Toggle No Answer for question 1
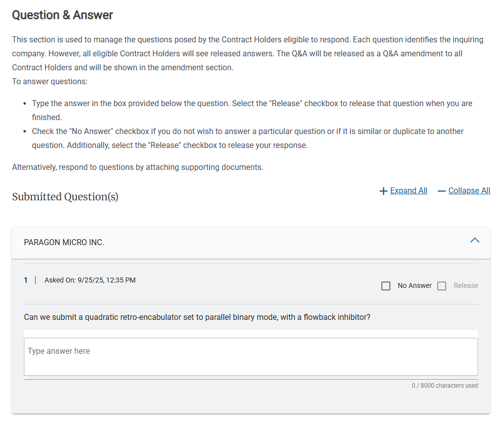Viewport: 504px width, 427px height. click(386, 285)
